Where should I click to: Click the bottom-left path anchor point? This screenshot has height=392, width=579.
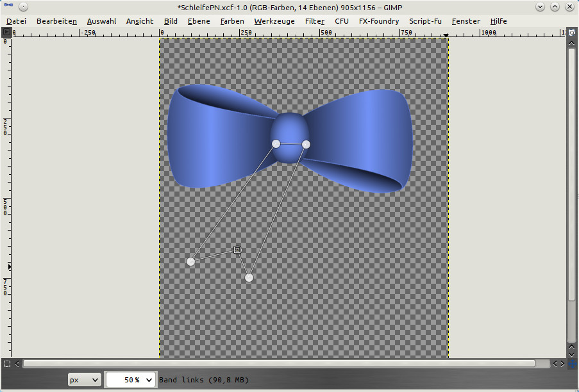pos(190,261)
